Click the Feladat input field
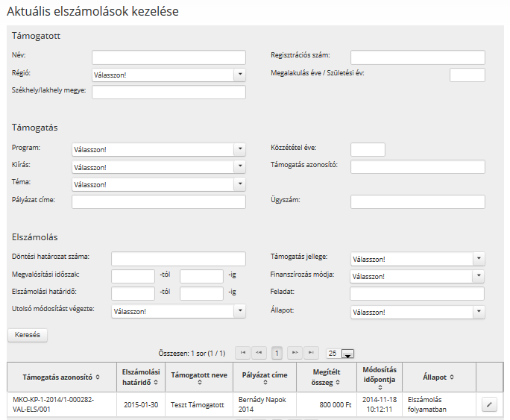510x420 pixels. pos(417,293)
